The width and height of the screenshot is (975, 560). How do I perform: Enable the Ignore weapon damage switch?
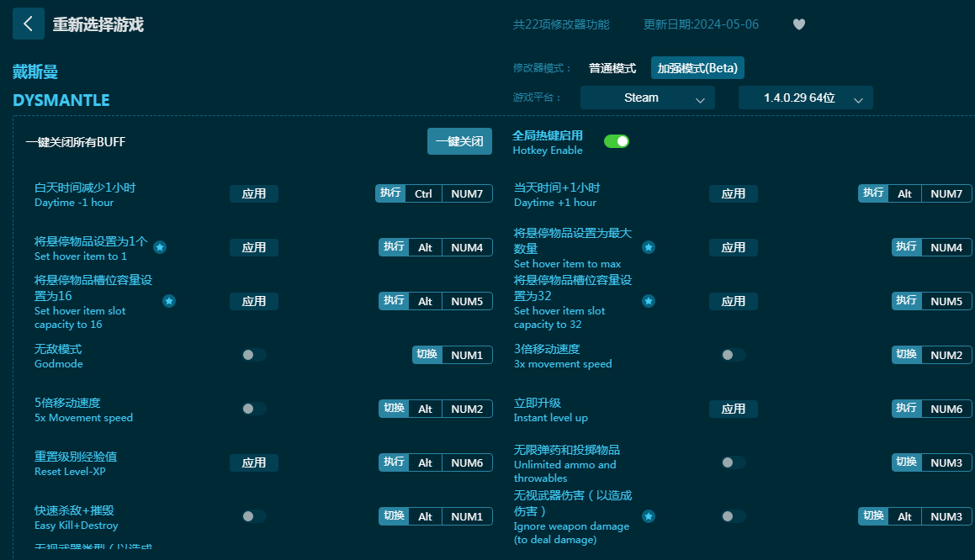tap(733, 516)
